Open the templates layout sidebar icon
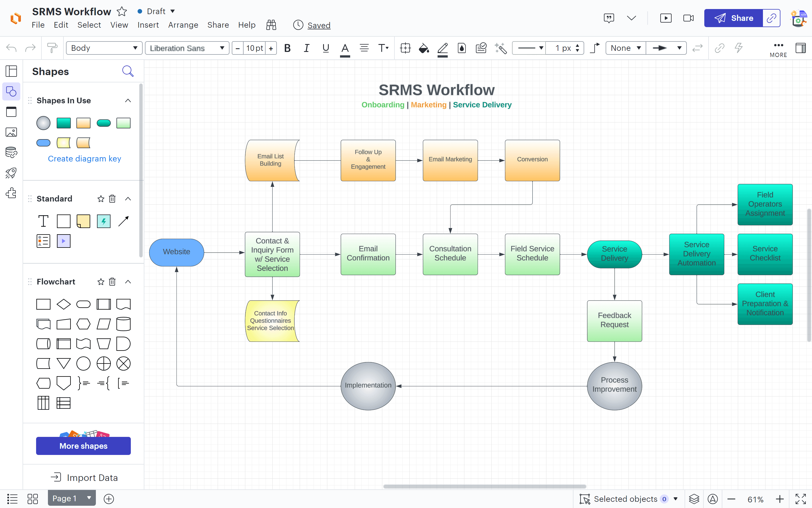 click(11, 71)
